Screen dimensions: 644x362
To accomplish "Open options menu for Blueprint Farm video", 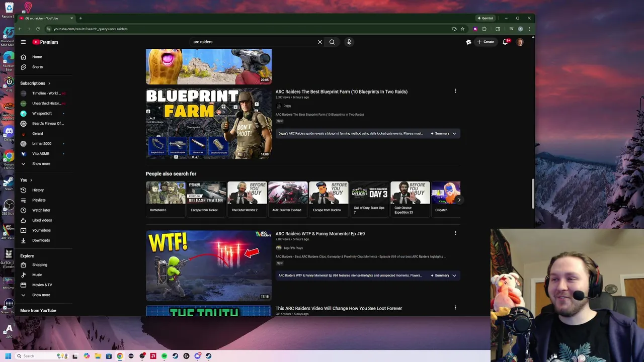I will coord(455,91).
